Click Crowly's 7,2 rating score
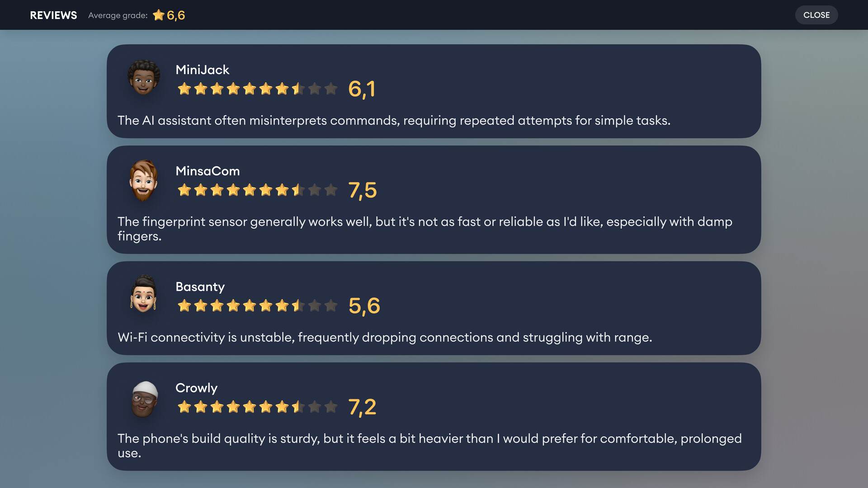Viewport: 868px width, 488px height. (362, 407)
